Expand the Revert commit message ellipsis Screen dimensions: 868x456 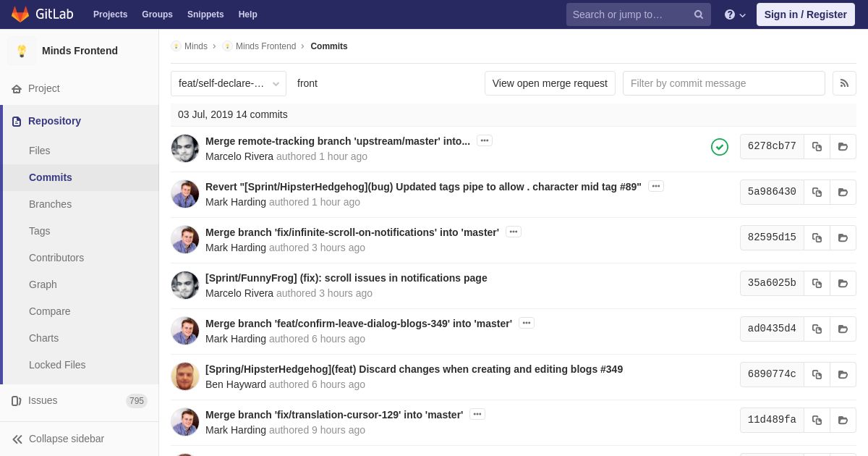[x=656, y=186]
